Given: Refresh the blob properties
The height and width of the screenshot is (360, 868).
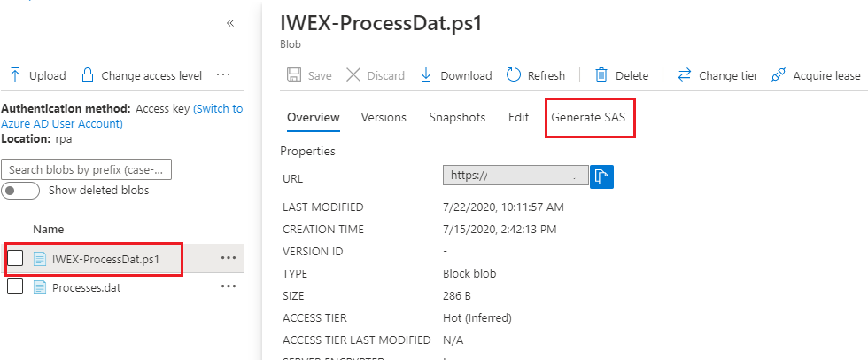Looking at the screenshot, I should (514, 75).
